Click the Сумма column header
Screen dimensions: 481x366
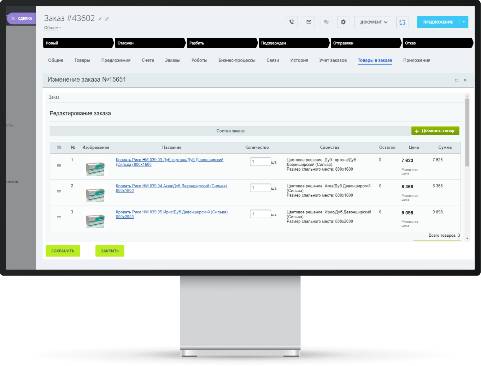click(x=445, y=147)
